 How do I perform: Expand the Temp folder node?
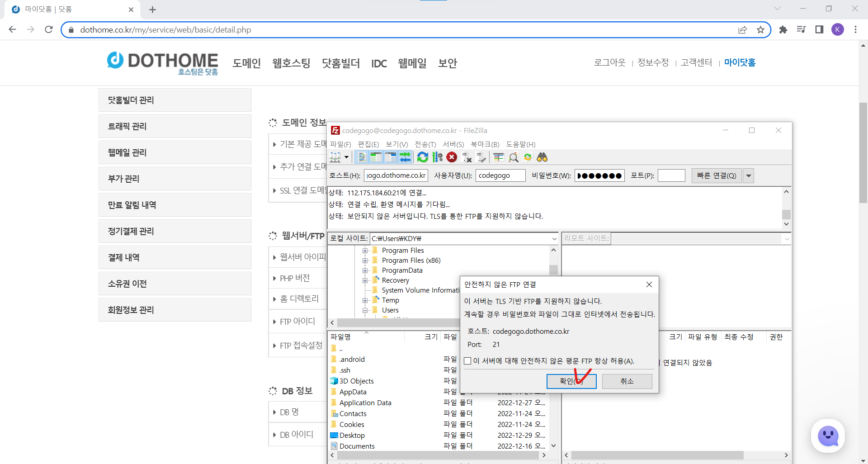(365, 300)
